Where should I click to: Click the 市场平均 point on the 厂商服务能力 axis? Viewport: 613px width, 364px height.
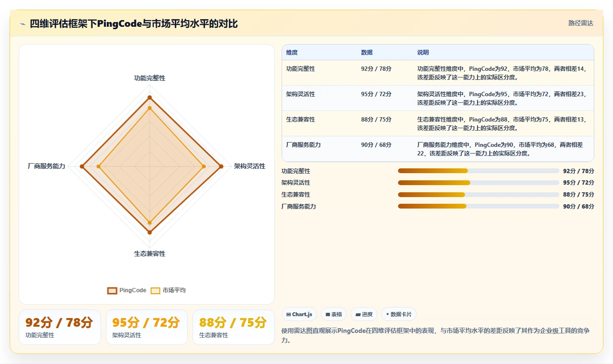(x=99, y=166)
